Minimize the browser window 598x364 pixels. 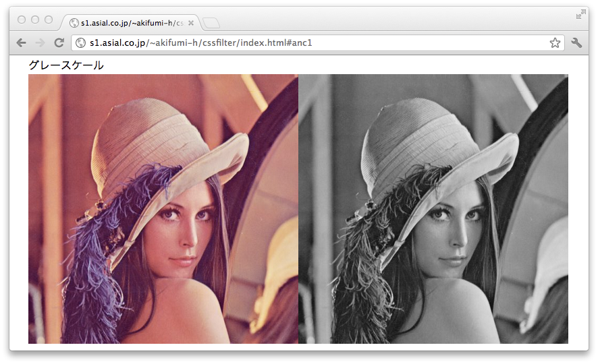(x=35, y=20)
